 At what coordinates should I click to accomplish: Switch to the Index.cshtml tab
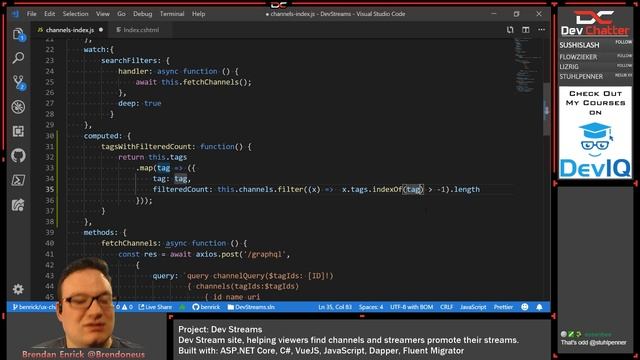pos(141,30)
